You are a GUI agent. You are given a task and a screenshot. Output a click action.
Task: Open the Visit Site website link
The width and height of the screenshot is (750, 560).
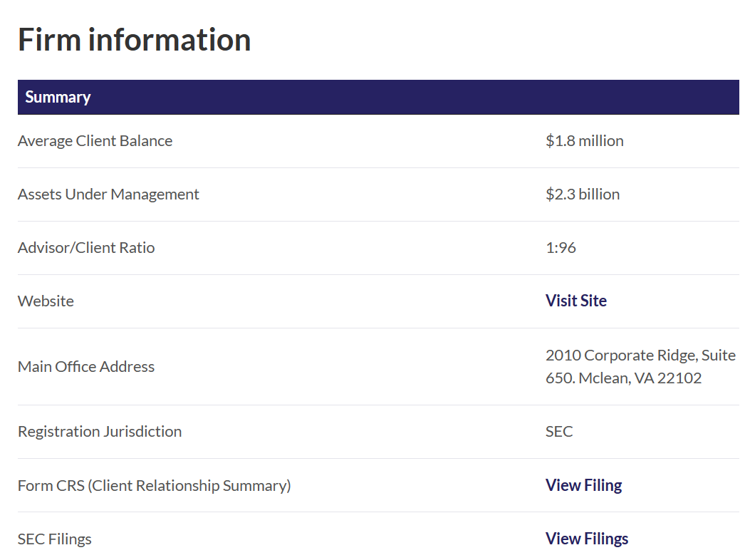pyautogui.click(x=575, y=301)
